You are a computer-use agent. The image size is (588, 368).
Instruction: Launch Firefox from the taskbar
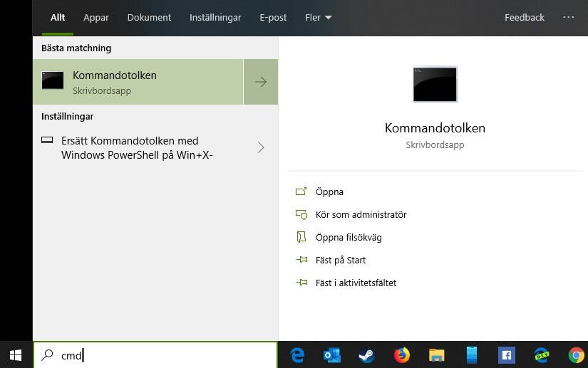click(x=402, y=355)
